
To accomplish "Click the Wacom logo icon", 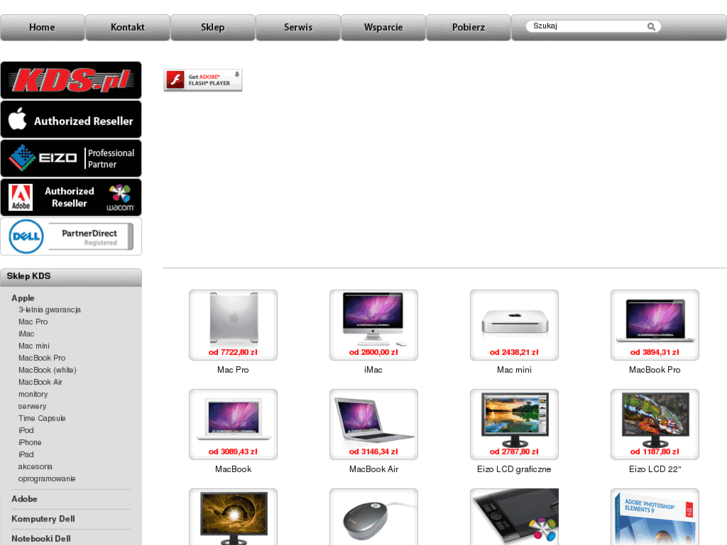I will coord(120,198).
